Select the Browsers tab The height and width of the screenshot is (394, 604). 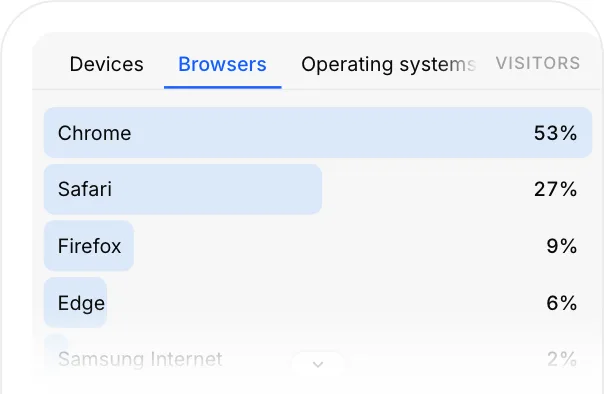tap(222, 64)
